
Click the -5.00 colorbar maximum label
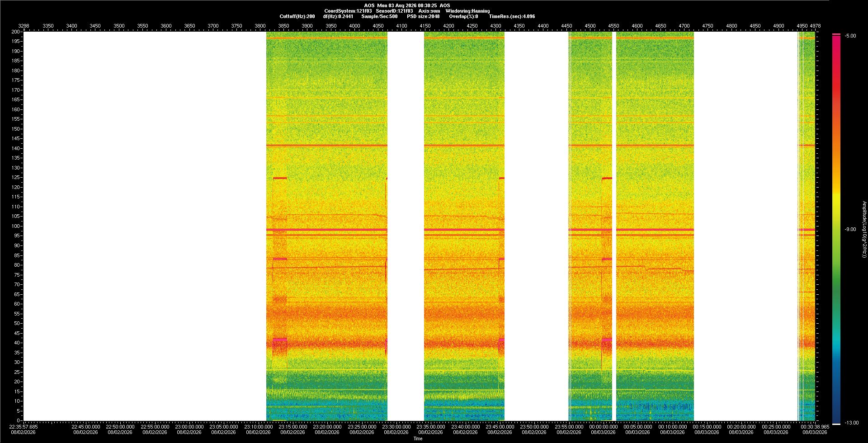[850, 36]
